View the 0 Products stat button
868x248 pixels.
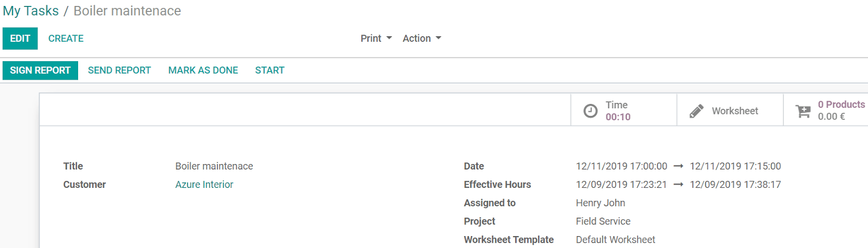click(826, 110)
